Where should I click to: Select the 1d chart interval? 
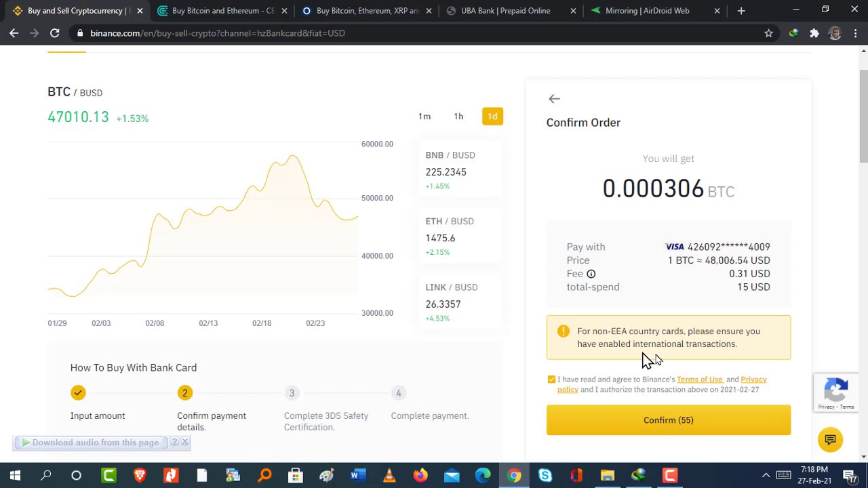[492, 117]
